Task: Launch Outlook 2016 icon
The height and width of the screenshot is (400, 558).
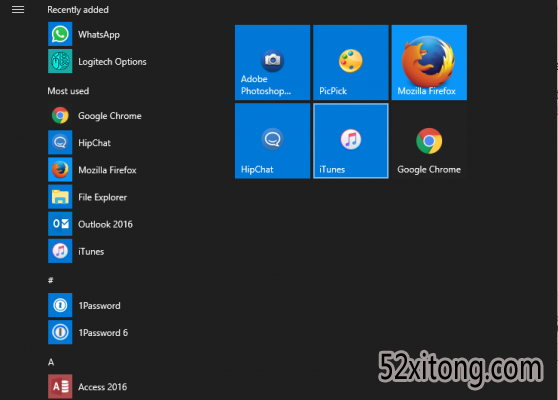Action: (60, 224)
